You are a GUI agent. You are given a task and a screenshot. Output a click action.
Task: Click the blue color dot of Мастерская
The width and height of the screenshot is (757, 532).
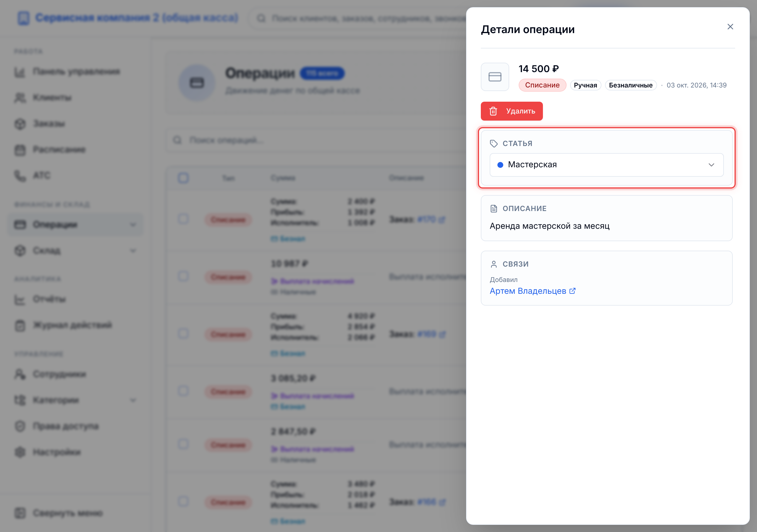click(500, 165)
